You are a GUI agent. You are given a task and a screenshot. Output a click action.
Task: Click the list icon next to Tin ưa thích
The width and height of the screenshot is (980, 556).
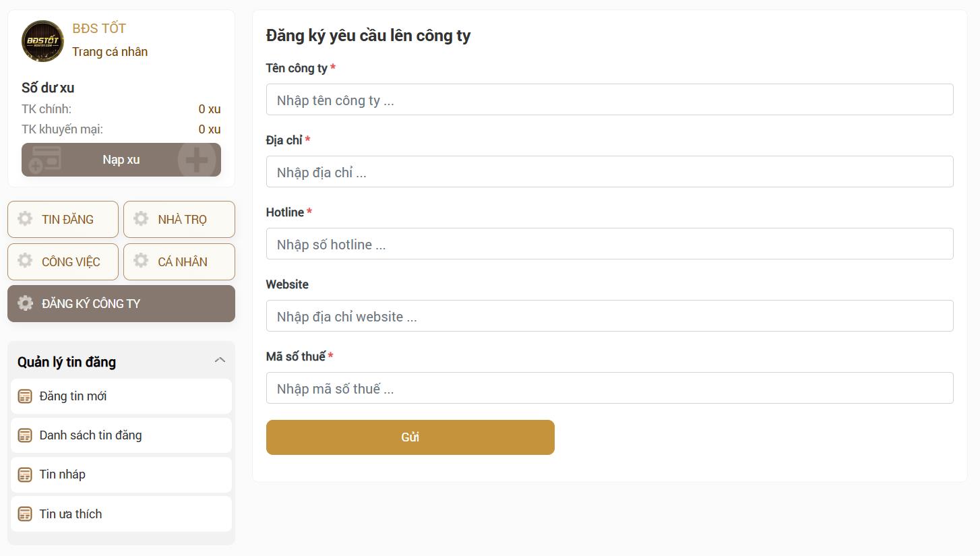coord(25,514)
